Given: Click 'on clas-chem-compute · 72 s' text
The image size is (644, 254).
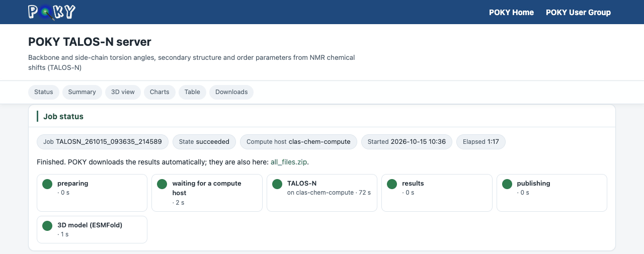Looking at the screenshot, I should pos(329,193).
